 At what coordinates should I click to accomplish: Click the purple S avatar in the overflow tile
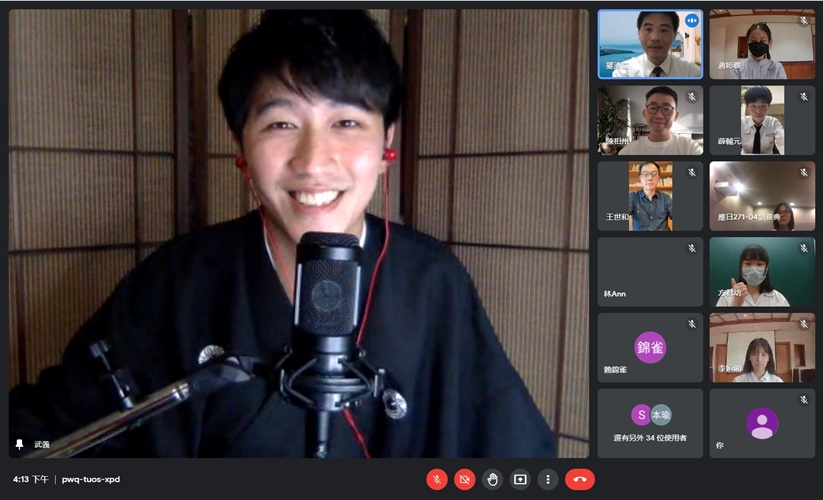pos(641,415)
